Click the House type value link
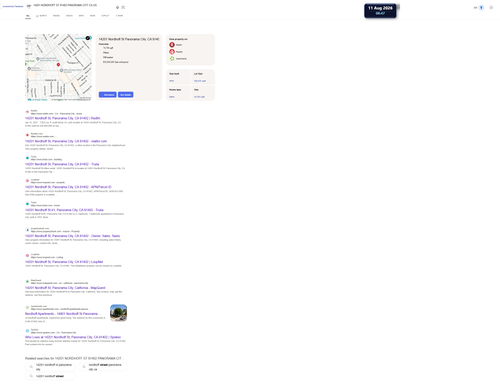500x388 pixels. (x=172, y=97)
